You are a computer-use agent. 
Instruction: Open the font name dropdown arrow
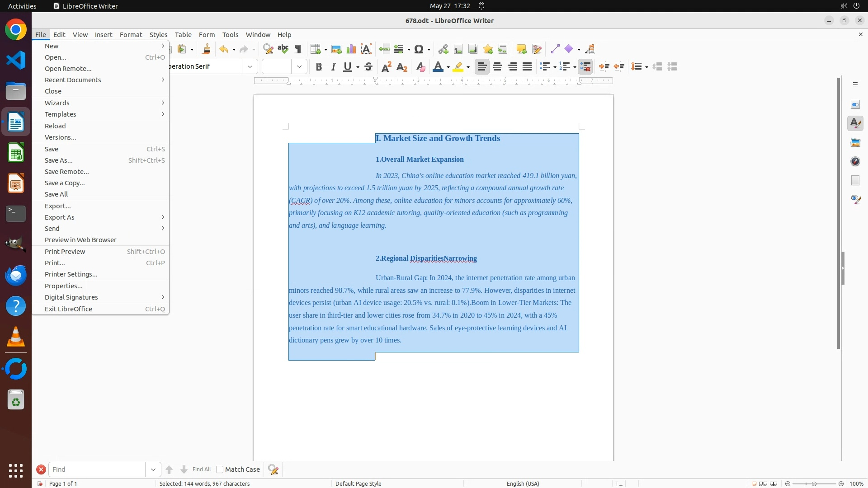(250, 67)
